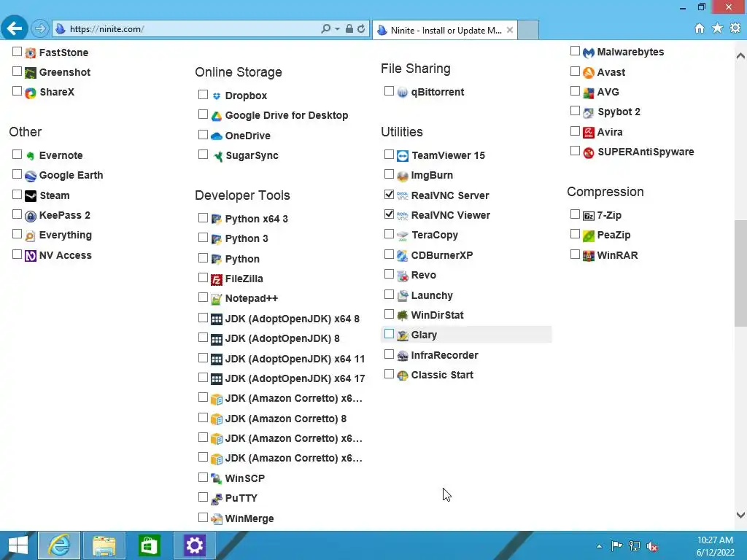Click the ShareX app icon
This screenshot has height=560, width=747.
point(31,93)
